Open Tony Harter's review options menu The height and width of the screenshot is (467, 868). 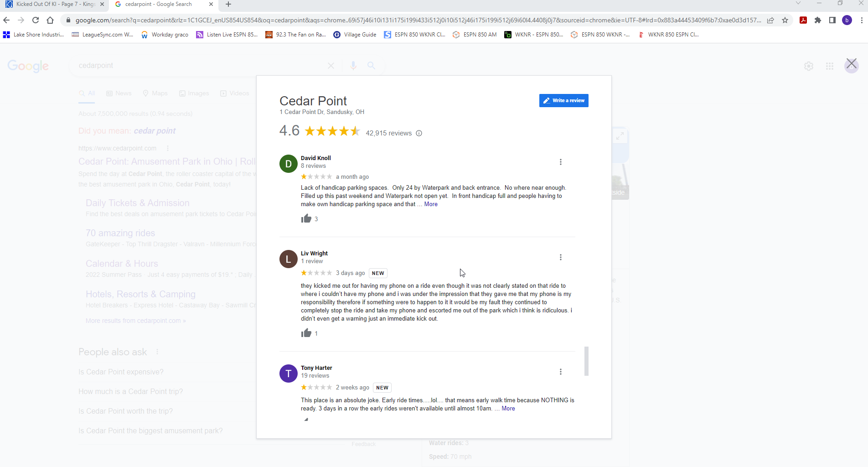561,372
